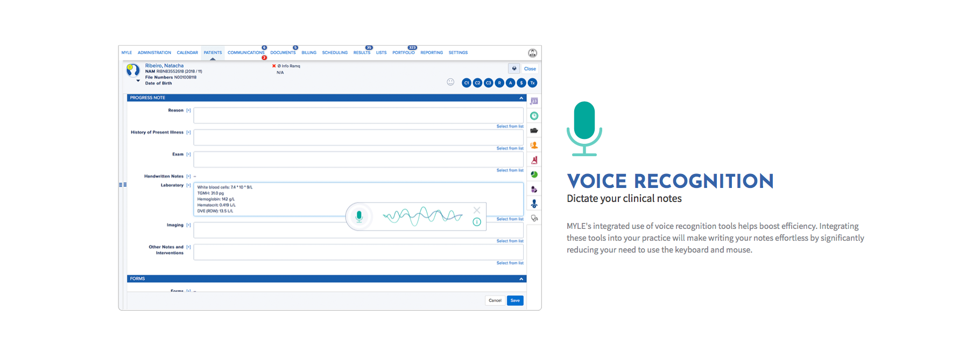Image resolution: width=980 pixels, height=356 pixels.
Task: Open the Results menu
Action: pos(362,53)
